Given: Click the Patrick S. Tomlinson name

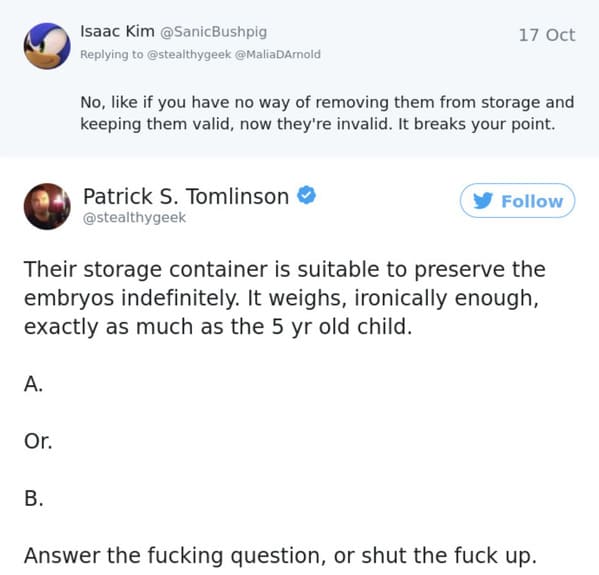Looking at the screenshot, I should tap(186, 196).
